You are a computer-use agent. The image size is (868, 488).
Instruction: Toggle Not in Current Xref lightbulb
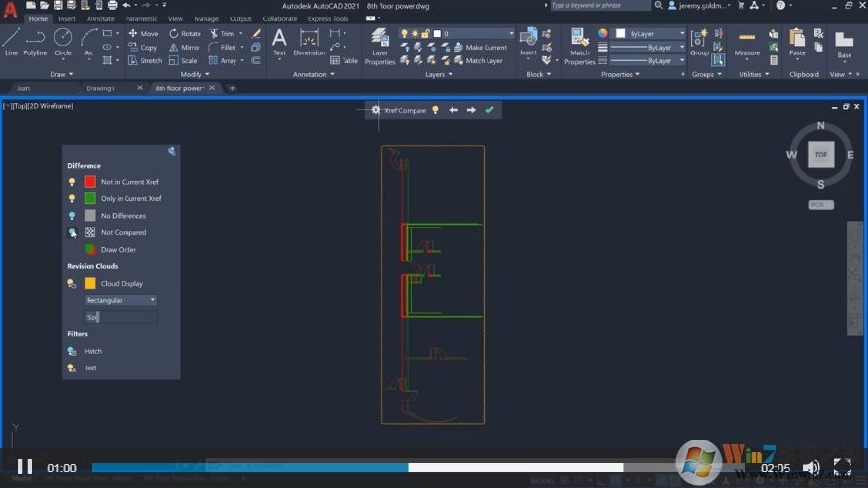click(x=72, y=182)
